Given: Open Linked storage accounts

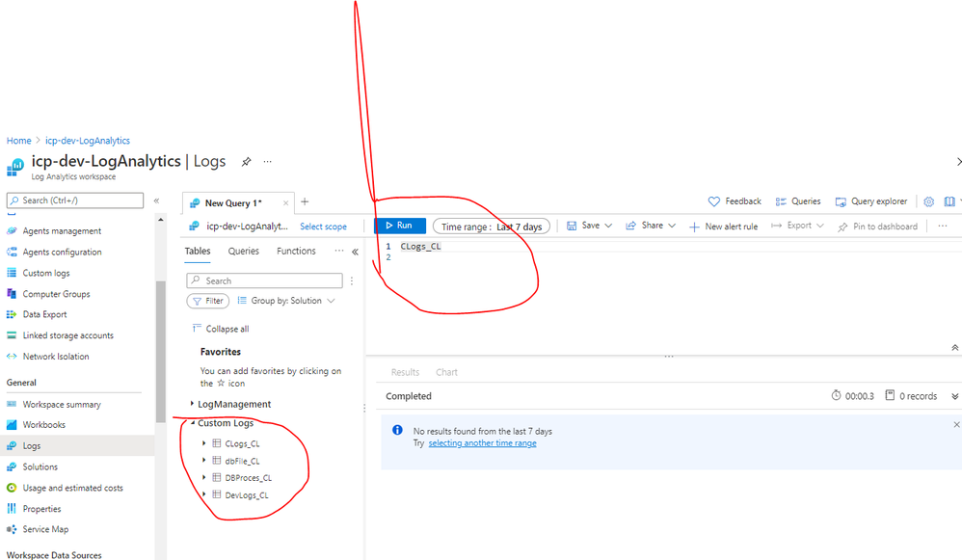Looking at the screenshot, I should [68, 335].
